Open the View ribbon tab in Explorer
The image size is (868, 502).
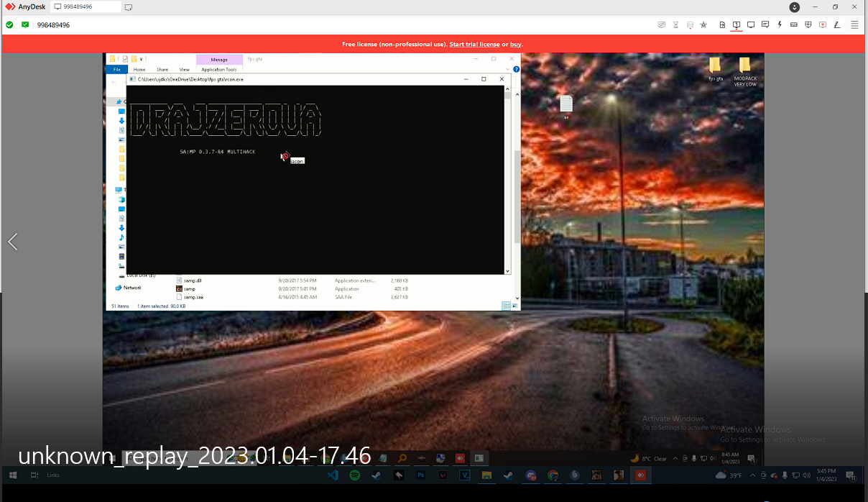coord(185,70)
